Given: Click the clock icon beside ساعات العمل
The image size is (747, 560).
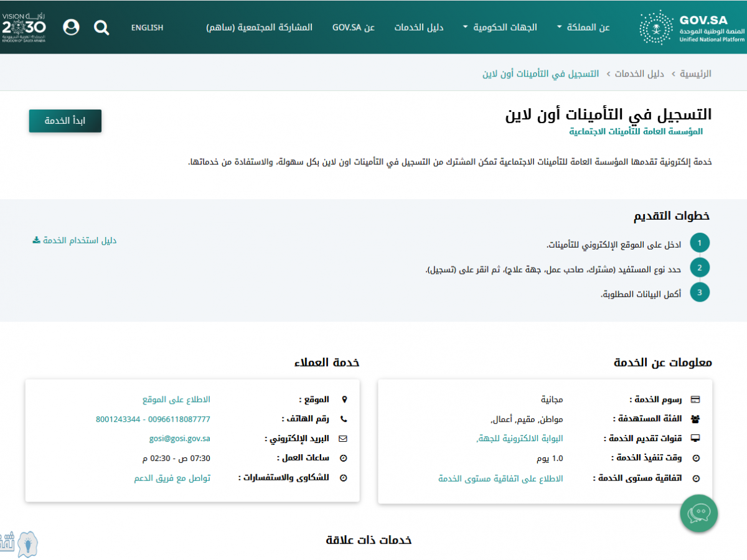Looking at the screenshot, I should (x=344, y=459).
